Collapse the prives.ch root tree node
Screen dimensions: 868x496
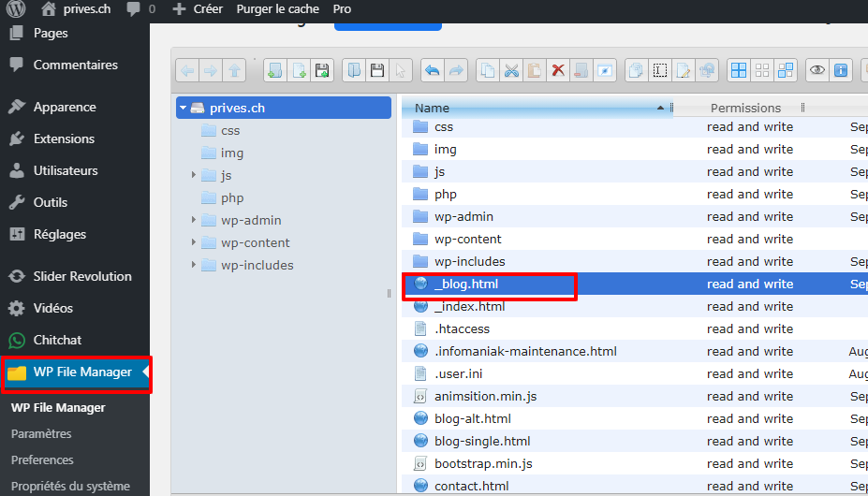pyautogui.click(x=183, y=108)
